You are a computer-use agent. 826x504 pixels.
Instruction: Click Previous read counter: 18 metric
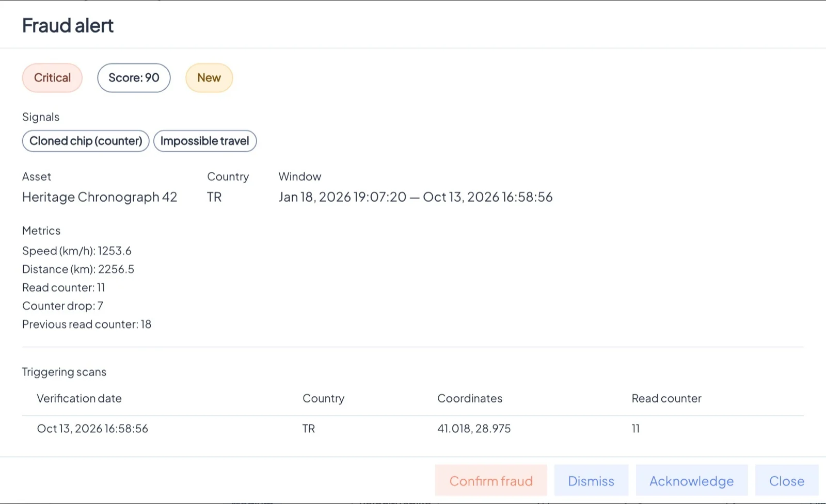pos(87,324)
